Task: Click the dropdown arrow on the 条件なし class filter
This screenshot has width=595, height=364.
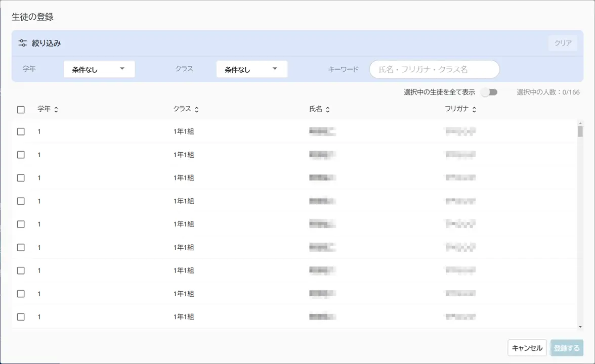Action: pos(275,69)
